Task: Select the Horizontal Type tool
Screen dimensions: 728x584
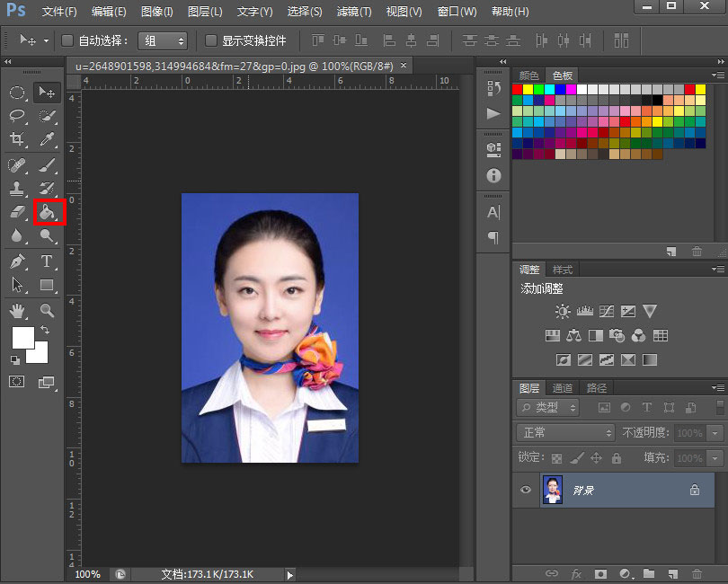Action: tap(47, 261)
